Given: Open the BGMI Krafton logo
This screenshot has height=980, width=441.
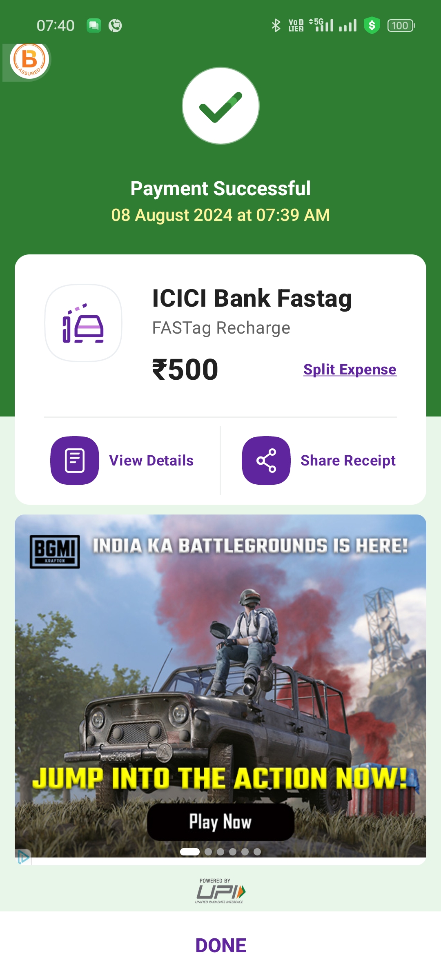Looking at the screenshot, I should [x=55, y=552].
